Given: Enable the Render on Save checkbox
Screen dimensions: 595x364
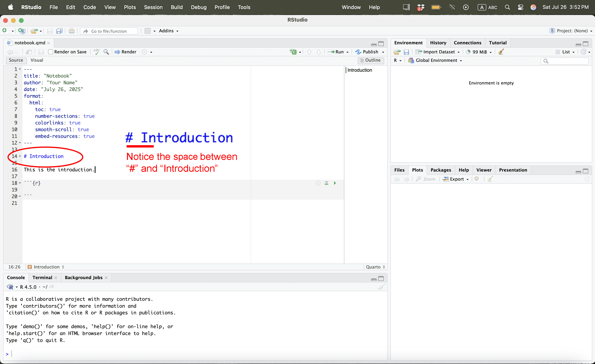Looking at the screenshot, I should (x=50, y=52).
